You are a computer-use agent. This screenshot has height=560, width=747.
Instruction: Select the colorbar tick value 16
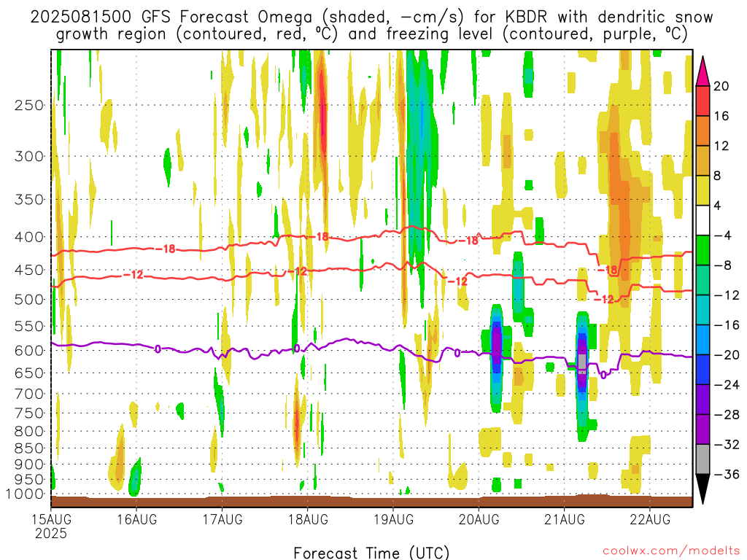click(721, 116)
